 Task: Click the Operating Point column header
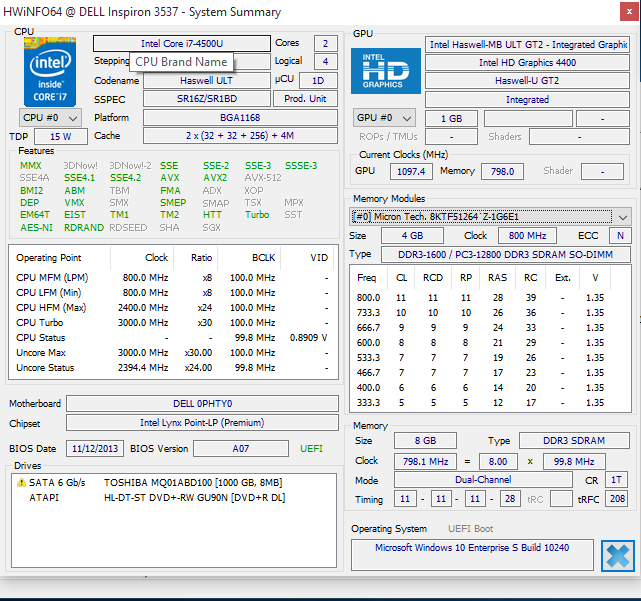click(x=49, y=258)
